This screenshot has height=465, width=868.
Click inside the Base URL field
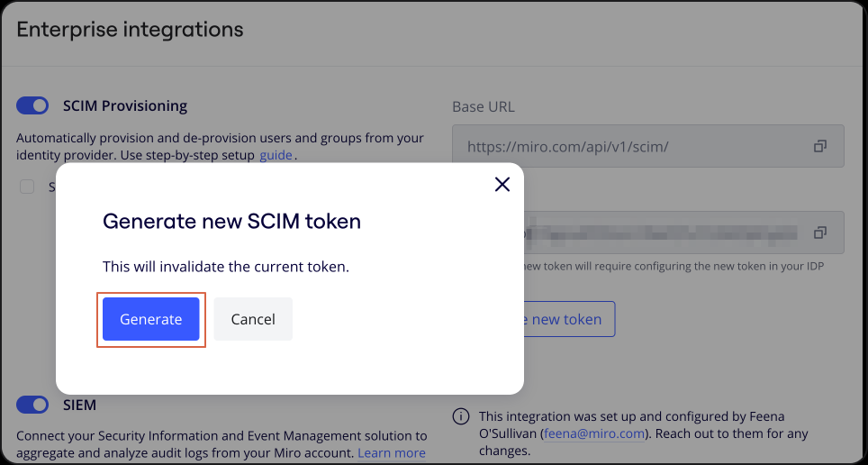648,146
